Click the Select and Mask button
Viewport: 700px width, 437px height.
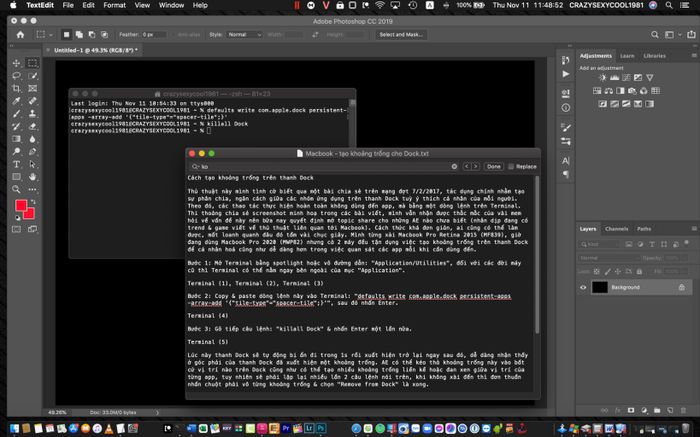(400, 34)
